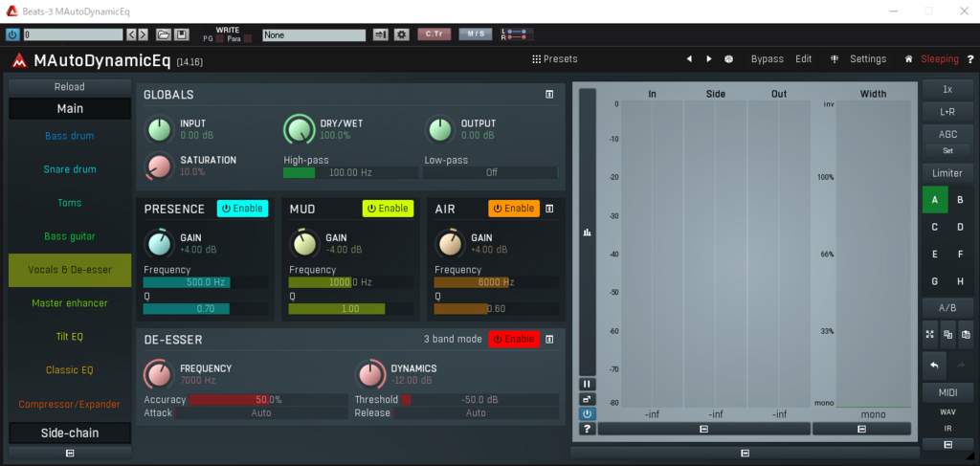This screenshot has height=466, width=980.
Task: Toggle the MUD Enable button
Action: 389,208
